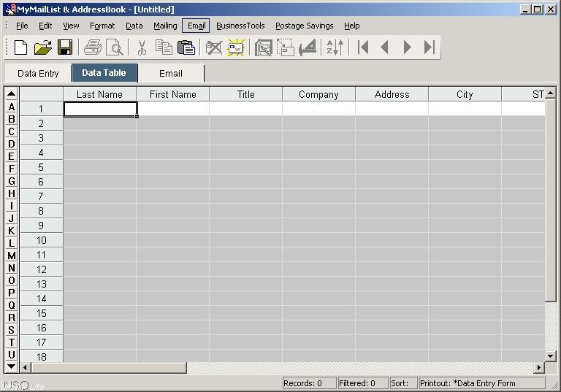
Task: Filter by letter A in alphabet index
Action: [x=12, y=107]
